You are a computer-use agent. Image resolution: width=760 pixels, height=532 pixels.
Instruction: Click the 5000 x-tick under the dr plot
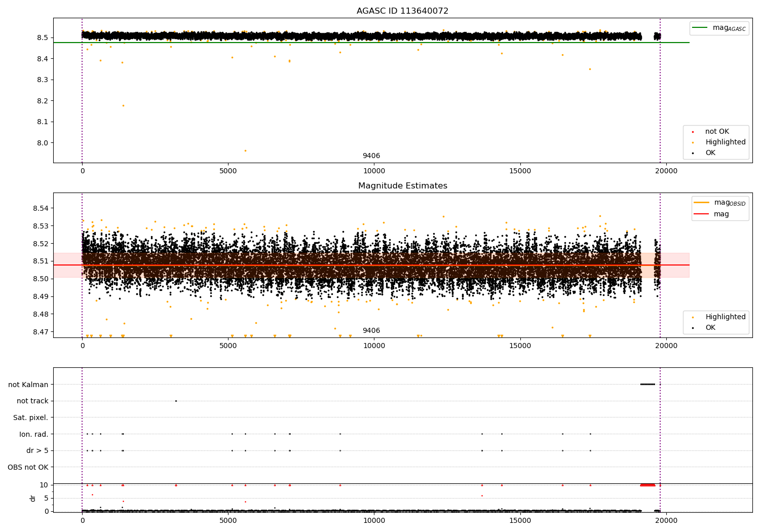[x=228, y=521]
